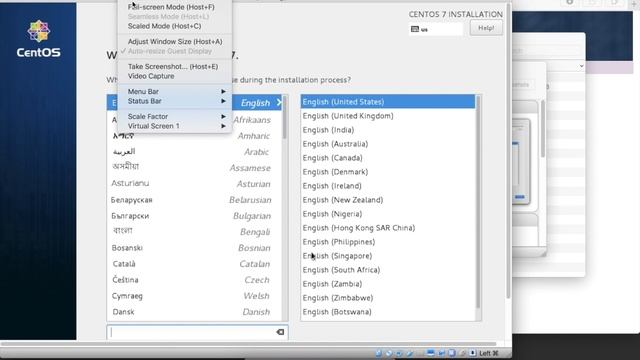
Task: Choose Scaled Mode (Host+C)
Action: [x=164, y=26]
